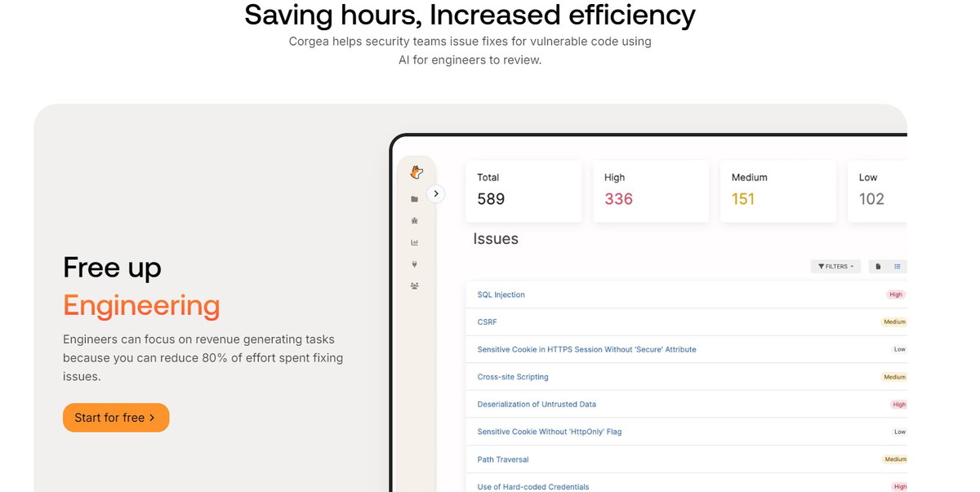Expand the sidebar with the chevron arrow
Image resolution: width=980 pixels, height=492 pixels.
click(436, 194)
